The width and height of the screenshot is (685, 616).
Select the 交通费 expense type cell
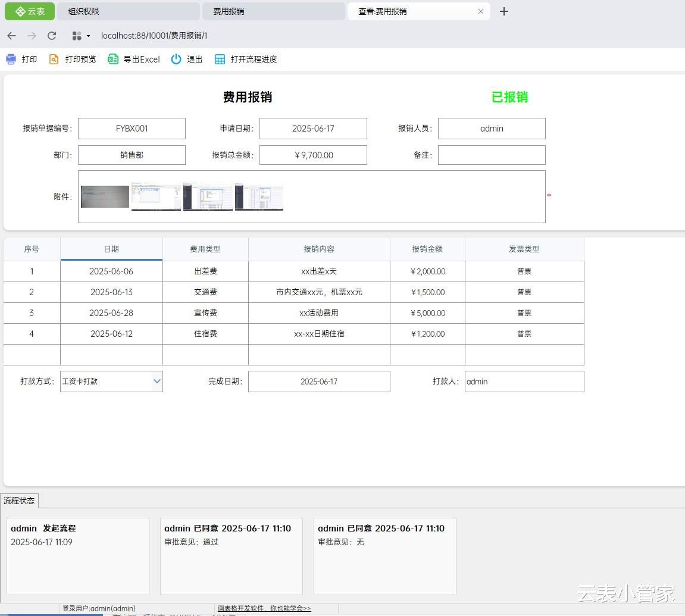205,292
